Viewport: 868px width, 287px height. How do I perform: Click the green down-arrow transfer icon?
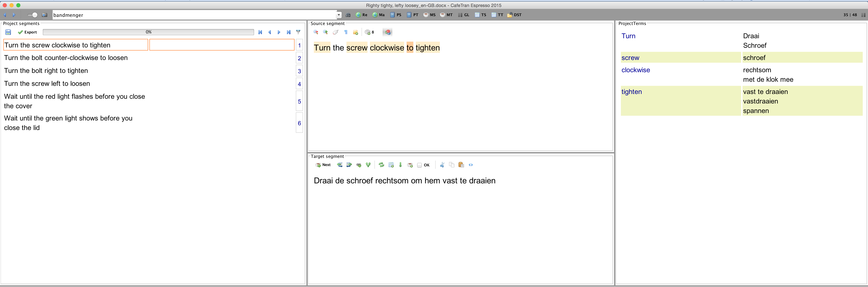[400, 165]
